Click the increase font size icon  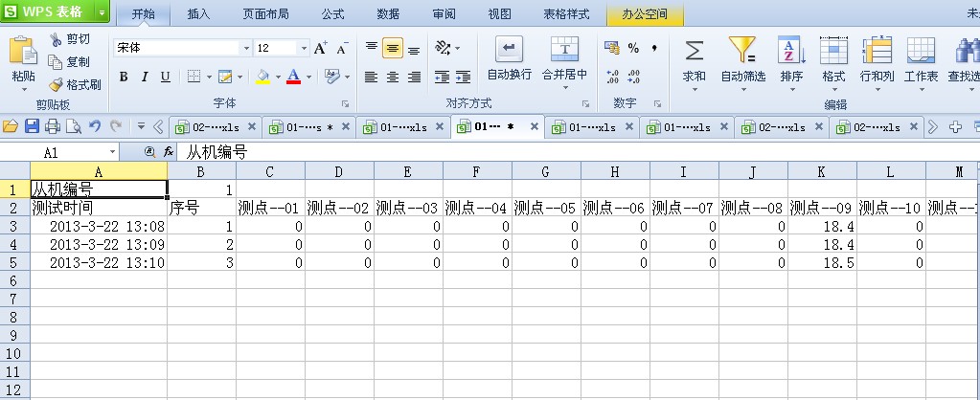point(320,48)
